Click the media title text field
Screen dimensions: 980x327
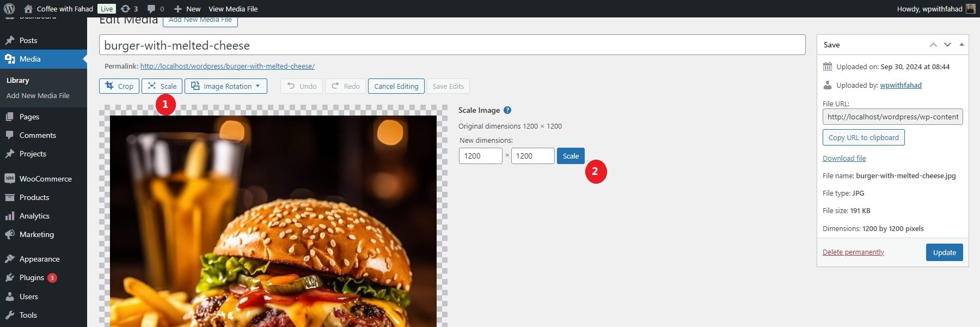point(452,45)
